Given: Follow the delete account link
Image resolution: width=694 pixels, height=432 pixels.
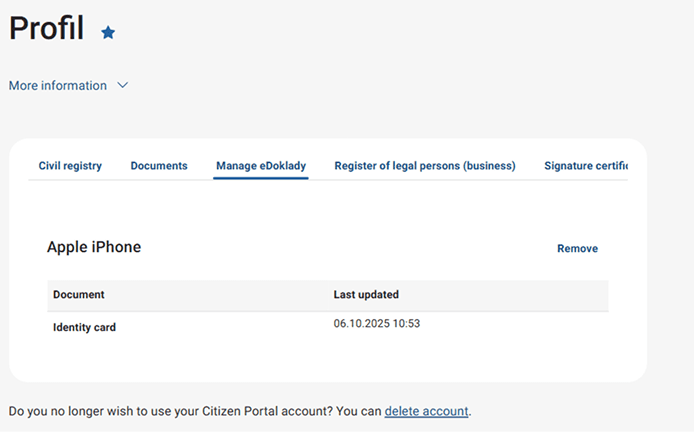Looking at the screenshot, I should tap(426, 411).
